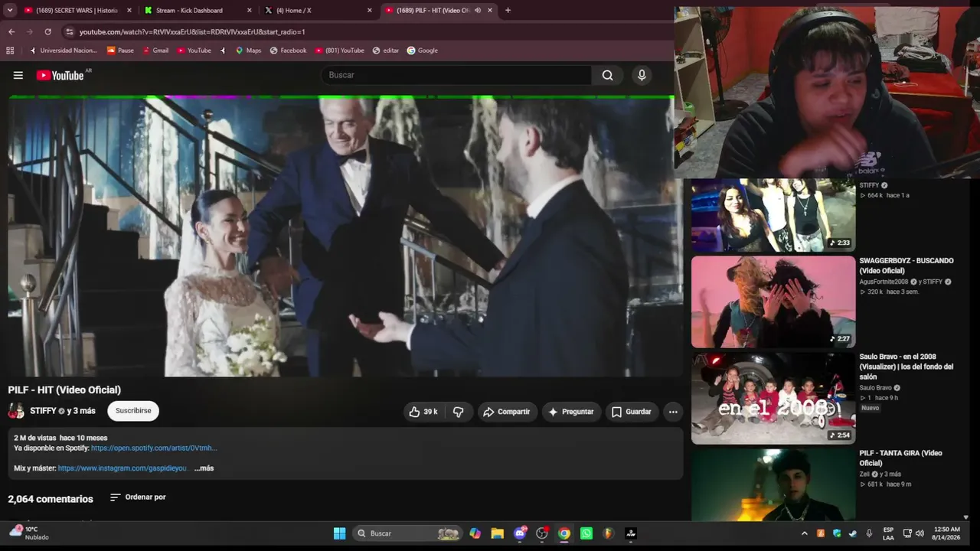Click the YouTube Buscar search field
Image resolution: width=980 pixels, height=551 pixels.
pos(456,75)
